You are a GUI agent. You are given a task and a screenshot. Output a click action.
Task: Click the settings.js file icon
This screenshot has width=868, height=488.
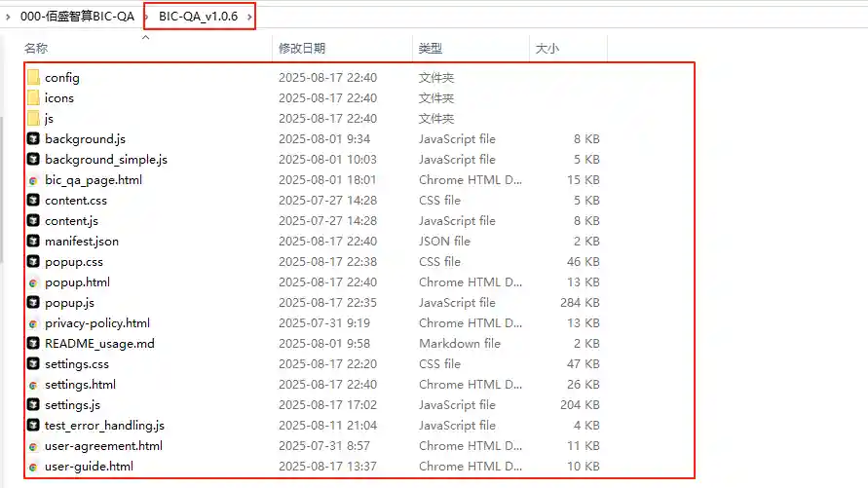pos(33,405)
